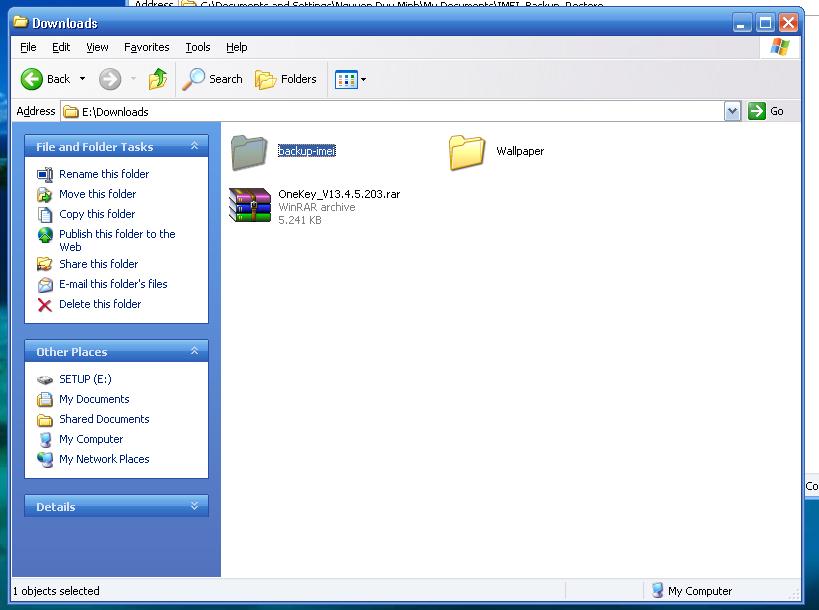This screenshot has height=610, width=819.
Task: Click the Copy this folder icon
Action: tap(45, 214)
